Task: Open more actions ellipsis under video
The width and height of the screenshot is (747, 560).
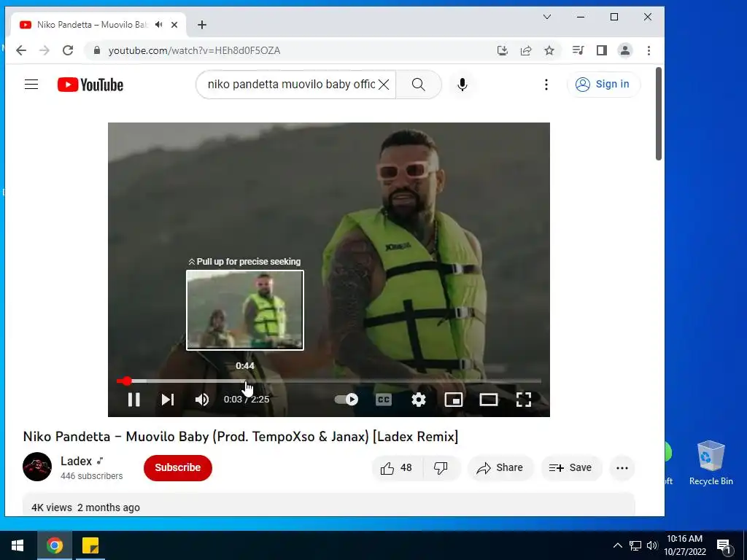Action: click(622, 468)
